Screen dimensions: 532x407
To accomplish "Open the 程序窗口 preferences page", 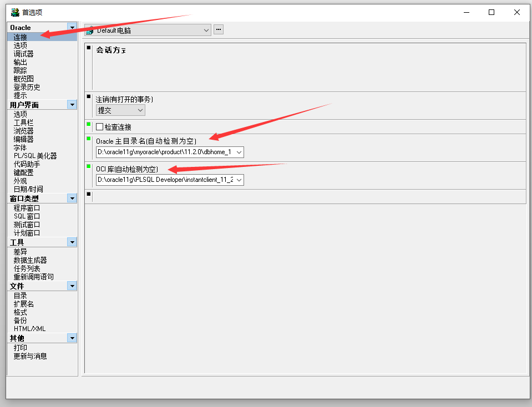I will (27, 208).
